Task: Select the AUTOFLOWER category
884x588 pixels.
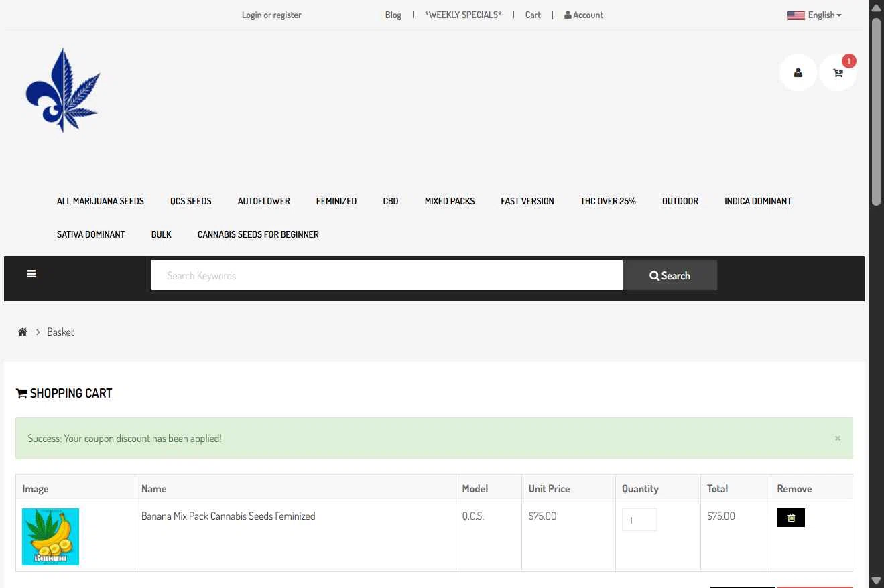Action: click(x=264, y=201)
